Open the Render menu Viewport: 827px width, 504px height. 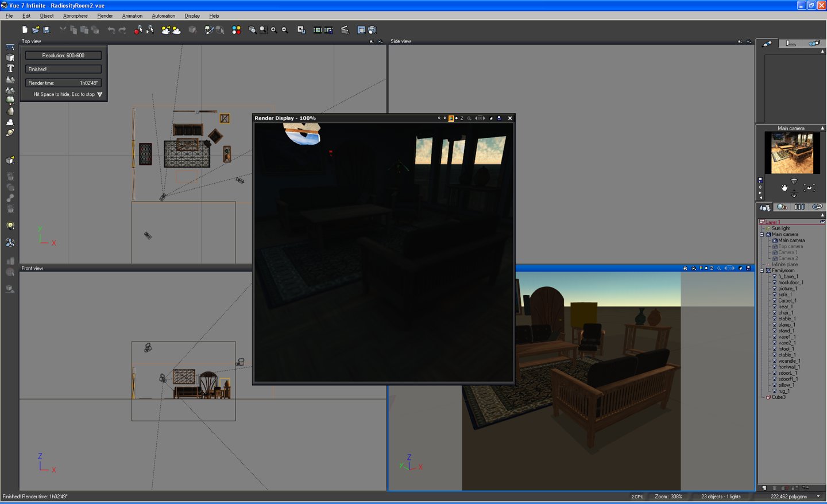click(105, 16)
